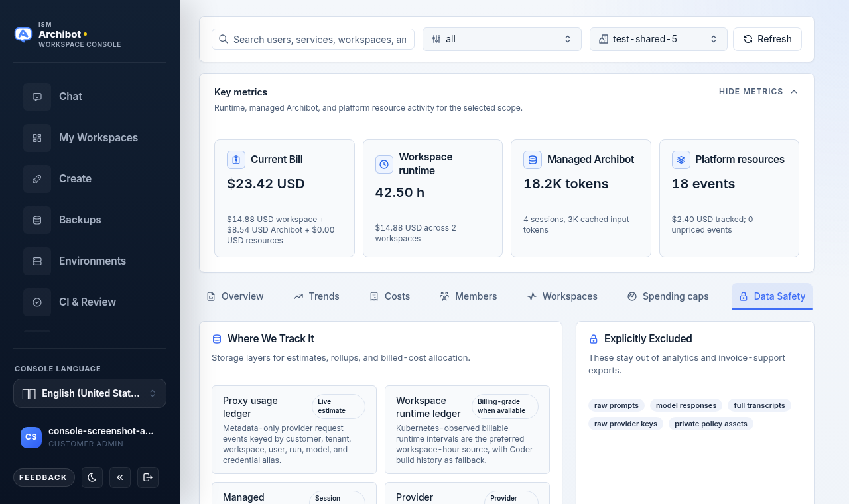Click the 'Workspace runtime ledger' heading
This screenshot has width=849, height=504.
tap(428, 407)
